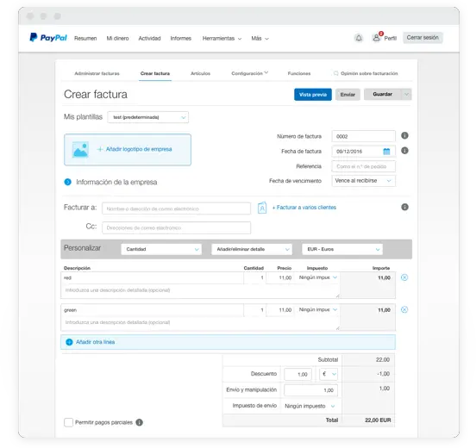The width and height of the screenshot is (476, 448).
Task: Click the Vista previa button
Action: 313,95
